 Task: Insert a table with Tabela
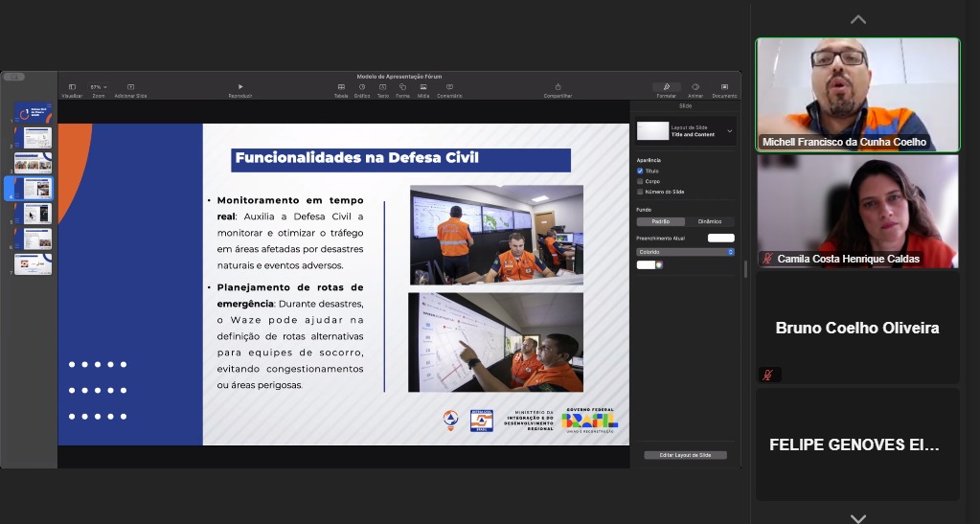point(341,91)
